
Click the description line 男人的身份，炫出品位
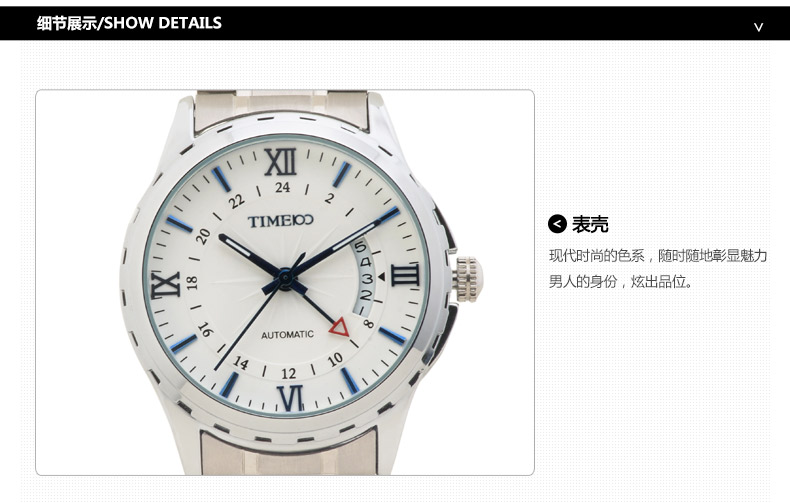coord(621,281)
